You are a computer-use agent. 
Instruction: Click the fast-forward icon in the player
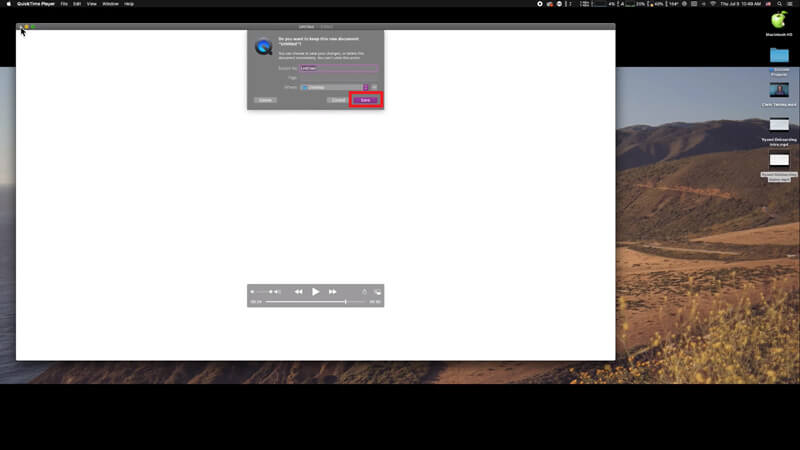point(333,292)
